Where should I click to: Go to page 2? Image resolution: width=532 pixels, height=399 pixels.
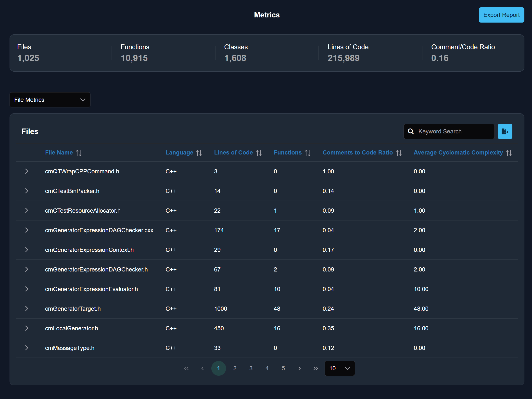[x=235, y=368]
